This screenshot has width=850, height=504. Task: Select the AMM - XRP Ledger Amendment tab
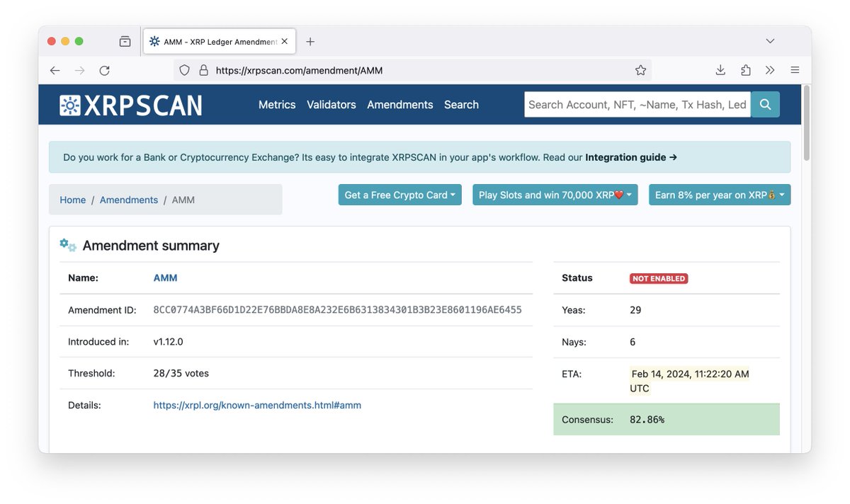point(220,42)
